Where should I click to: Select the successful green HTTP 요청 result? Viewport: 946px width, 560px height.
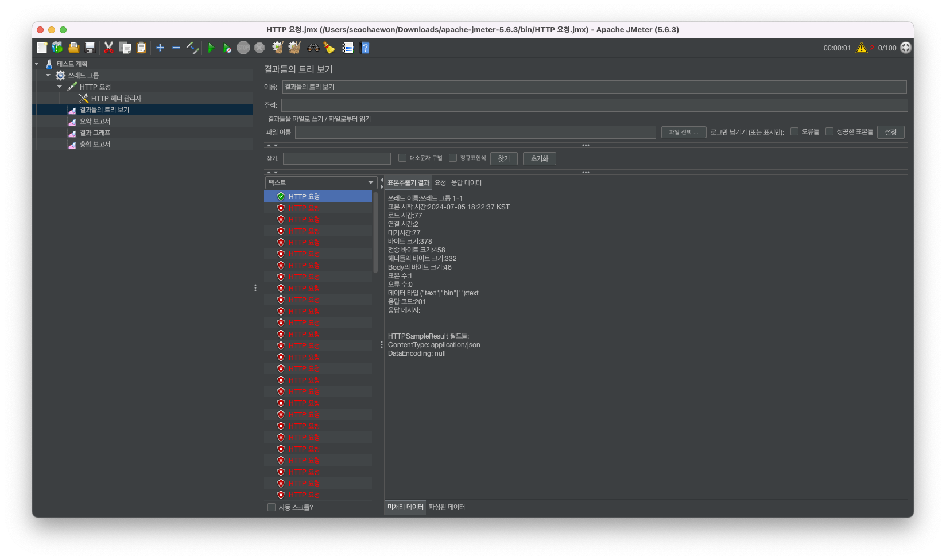318,196
